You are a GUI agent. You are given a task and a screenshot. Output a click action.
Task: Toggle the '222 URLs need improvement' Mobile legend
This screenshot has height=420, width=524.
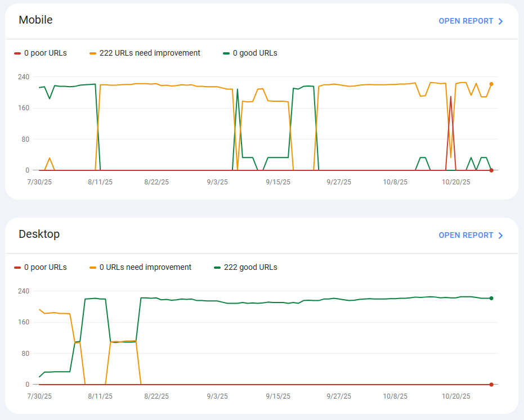pos(149,53)
